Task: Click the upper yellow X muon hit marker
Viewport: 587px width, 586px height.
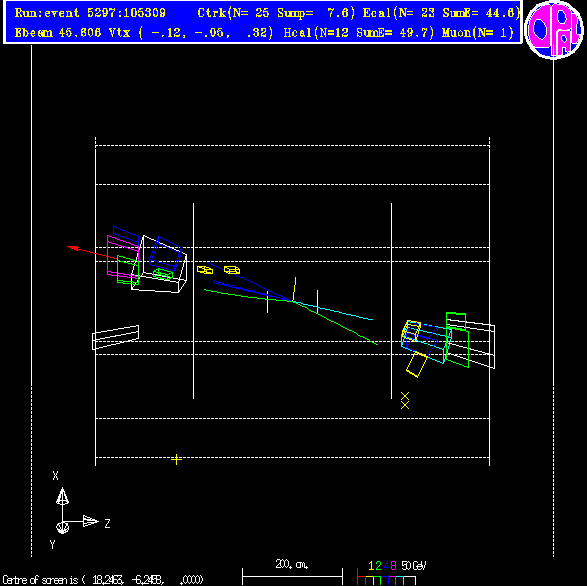Action: pos(405,396)
